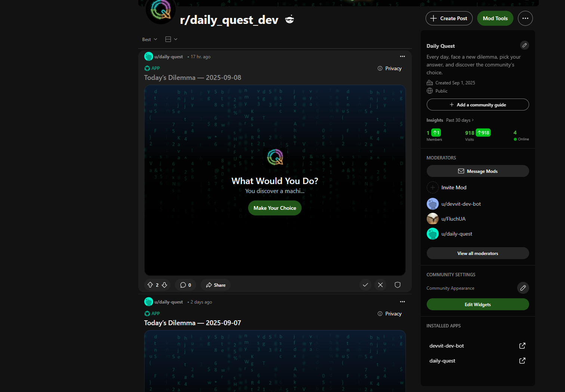Open mod shield actions on 2025-09-08 post

pyautogui.click(x=398, y=285)
